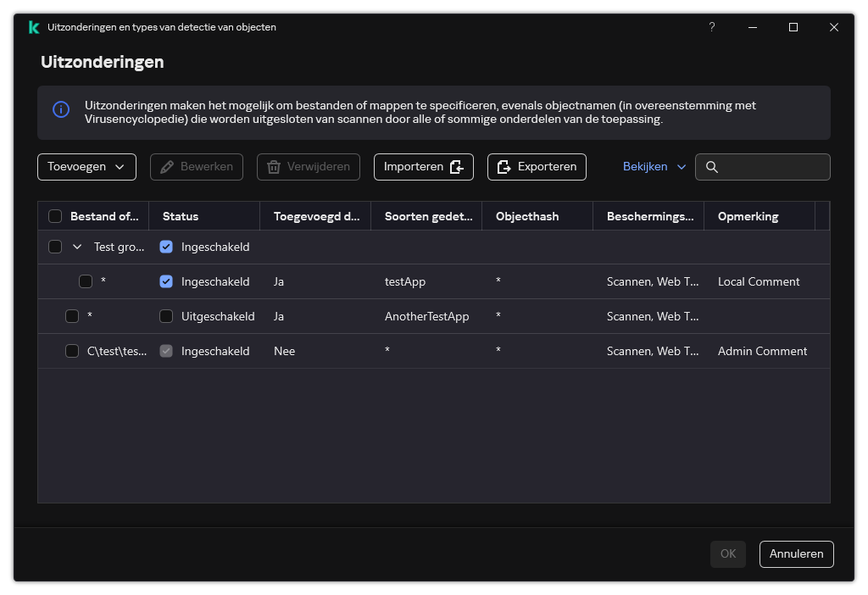The image size is (868, 595).
Task: Tick the select-all checkbox in table header
Action: click(x=55, y=216)
